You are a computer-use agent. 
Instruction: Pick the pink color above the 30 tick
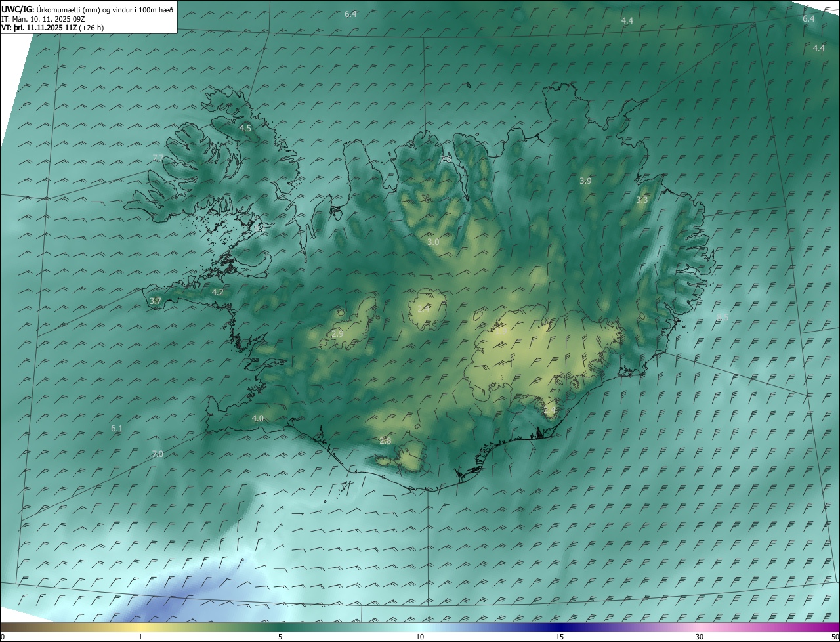(x=700, y=627)
